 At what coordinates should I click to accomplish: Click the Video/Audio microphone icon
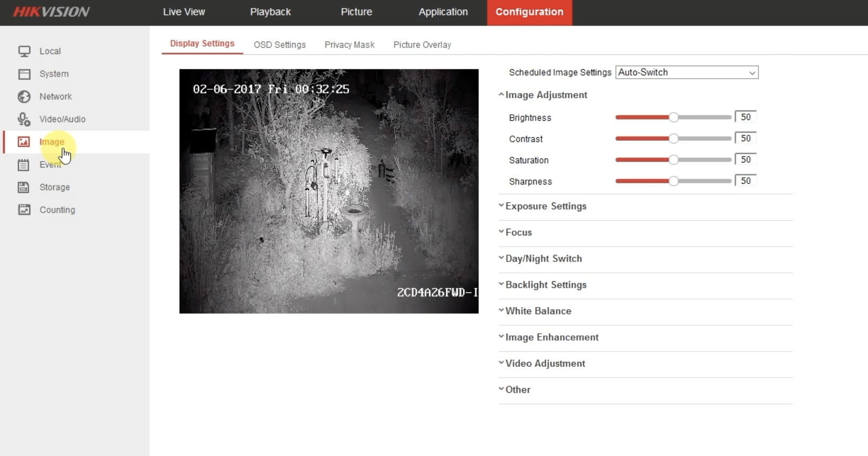tap(24, 119)
